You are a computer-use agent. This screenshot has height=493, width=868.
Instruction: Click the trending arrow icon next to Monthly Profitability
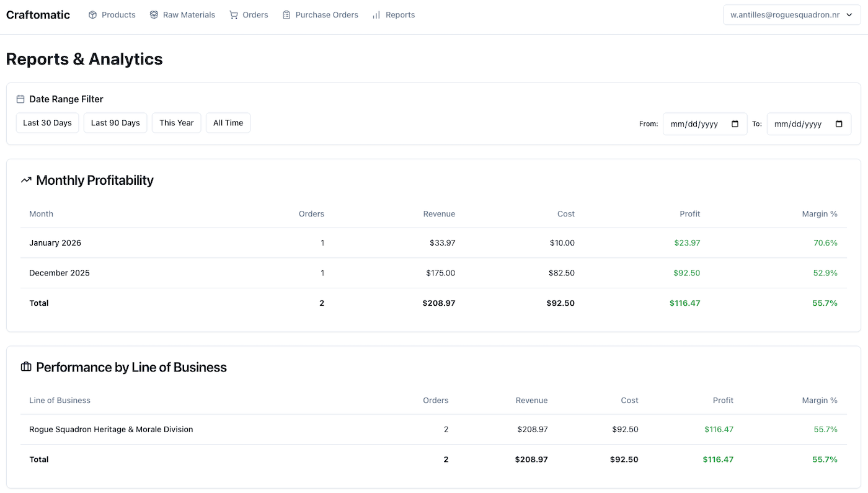tap(25, 180)
